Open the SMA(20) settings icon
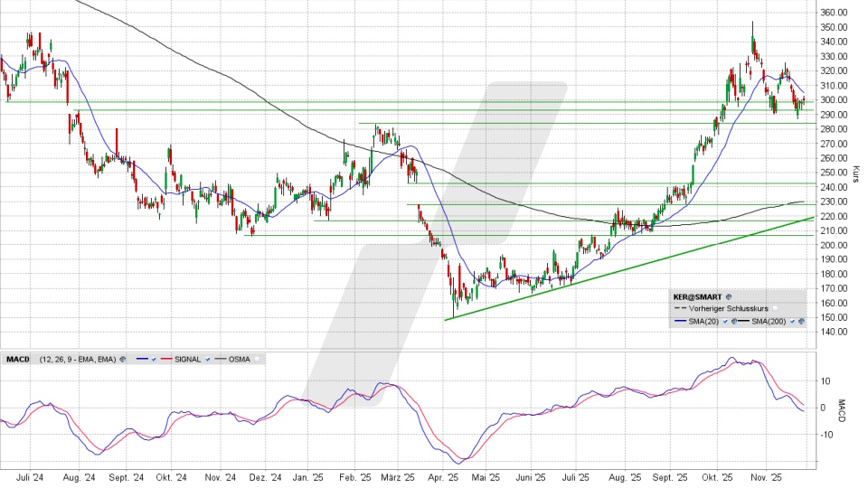Viewport: 868px width, 488px height. click(x=734, y=321)
